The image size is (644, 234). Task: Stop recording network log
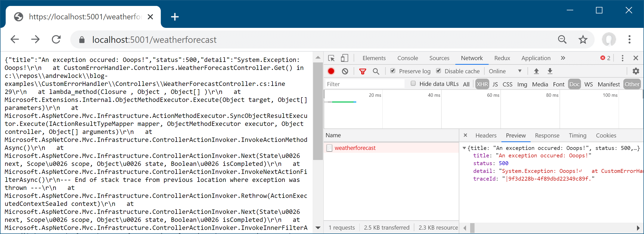pyautogui.click(x=331, y=71)
